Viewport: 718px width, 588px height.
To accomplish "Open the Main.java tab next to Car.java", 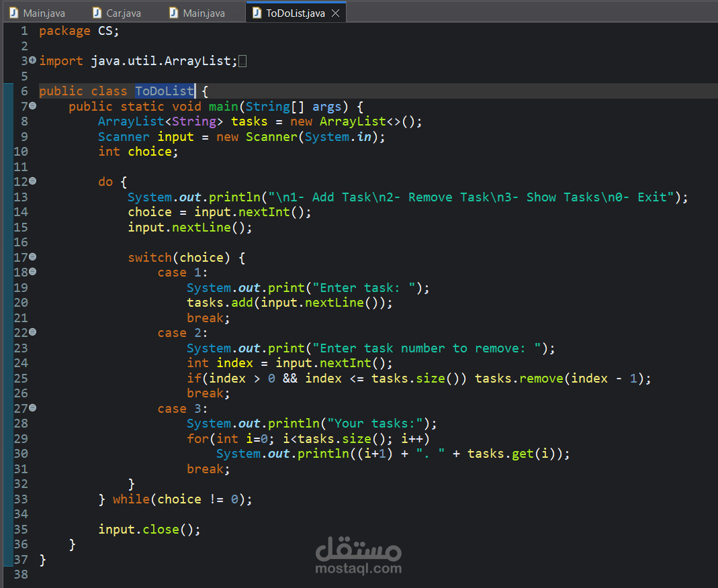I will pos(197,13).
